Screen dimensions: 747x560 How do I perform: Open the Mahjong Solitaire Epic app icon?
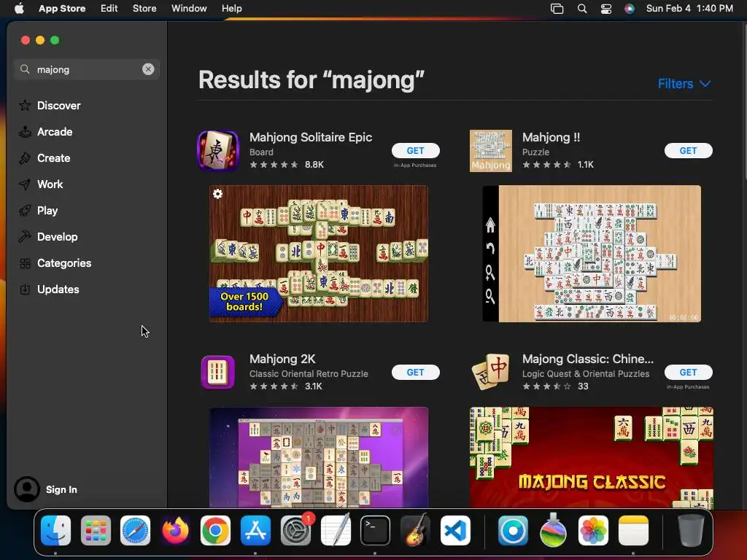coord(217,150)
